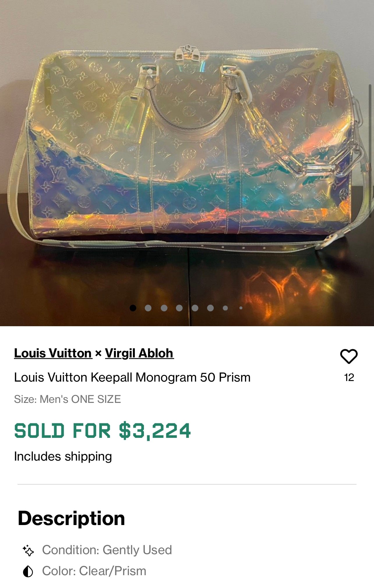The width and height of the screenshot is (374, 588).
Task: Click the Description section heading
Action: pyautogui.click(x=71, y=518)
